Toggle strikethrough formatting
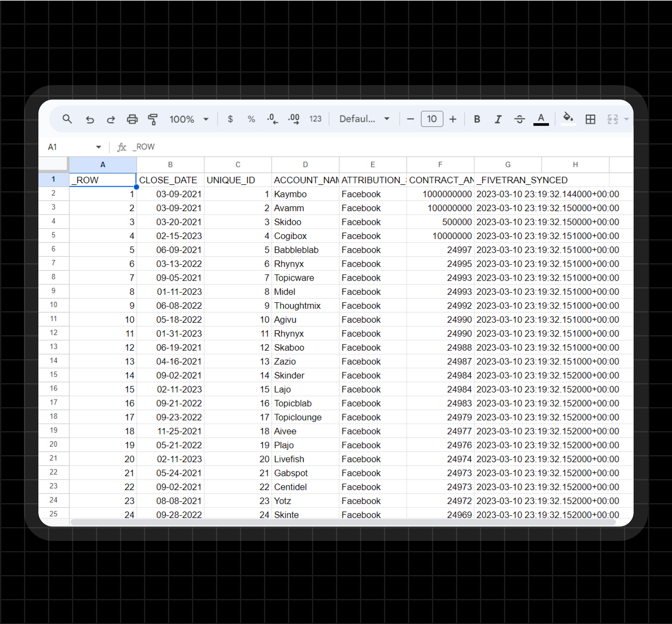Image resolution: width=672 pixels, height=624 pixels. pos(519,119)
